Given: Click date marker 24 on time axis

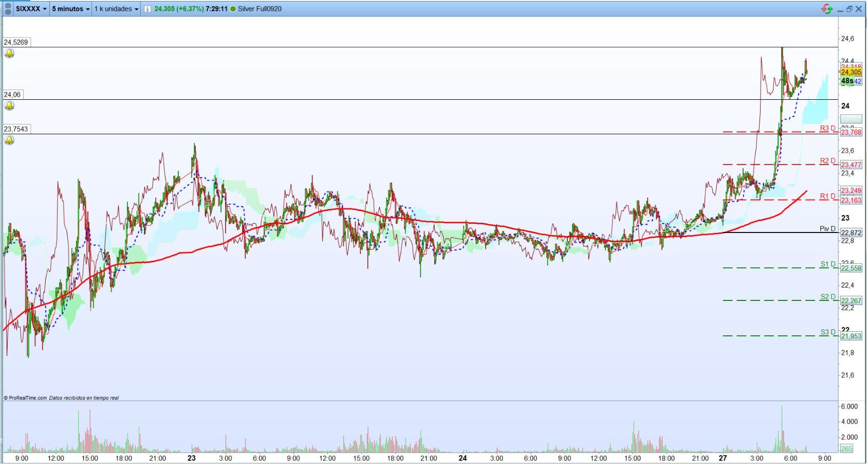Looking at the screenshot, I should (463, 458).
